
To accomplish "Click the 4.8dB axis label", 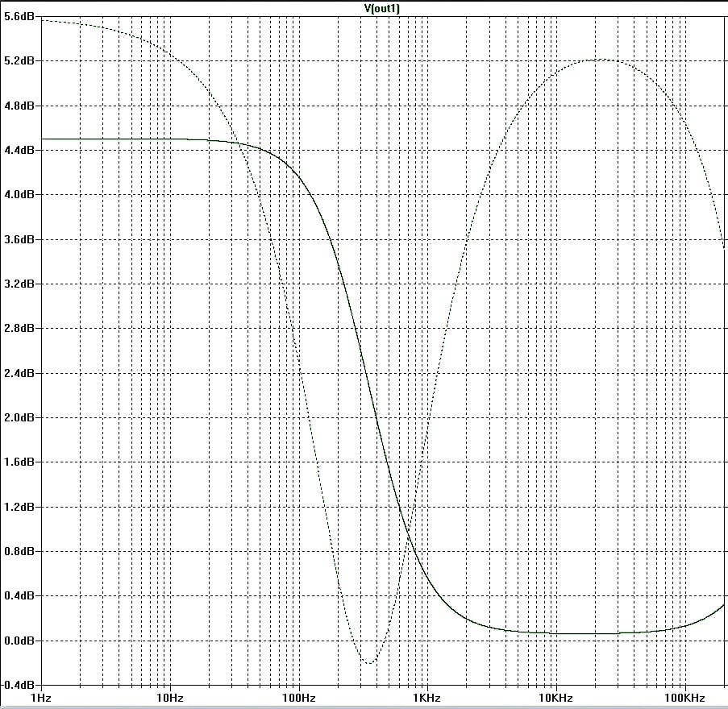I will pyautogui.click(x=19, y=106).
